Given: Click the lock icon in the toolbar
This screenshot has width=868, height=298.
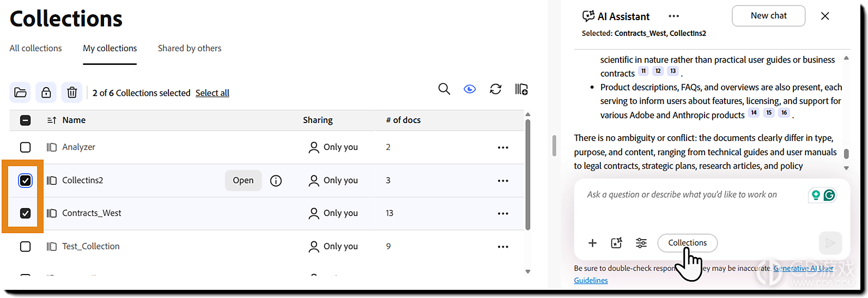Looking at the screenshot, I should click(46, 93).
